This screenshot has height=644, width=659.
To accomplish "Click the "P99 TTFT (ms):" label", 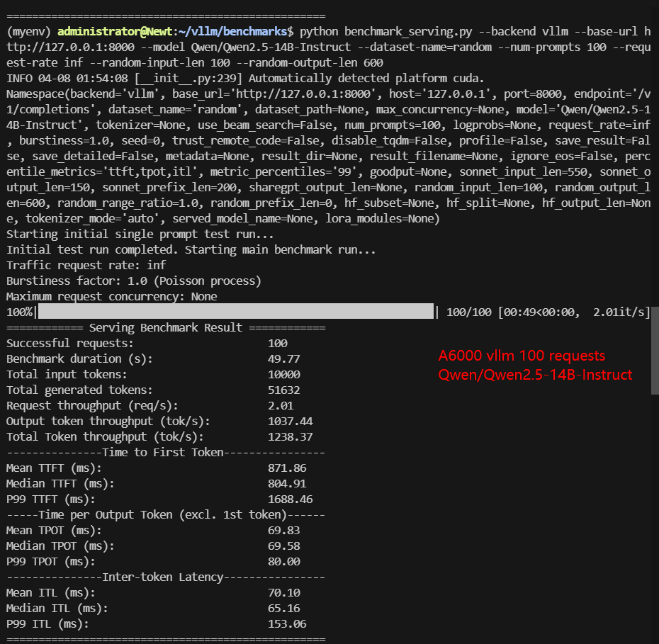I will pos(51,499).
